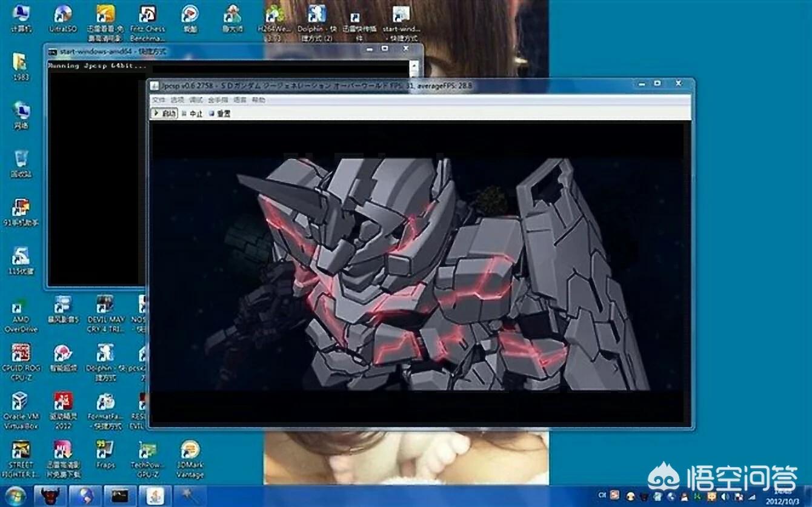Viewport: 812px width, 507px height.
Task: Select the Street Fighter desktop icon
Action: [x=21, y=460]
